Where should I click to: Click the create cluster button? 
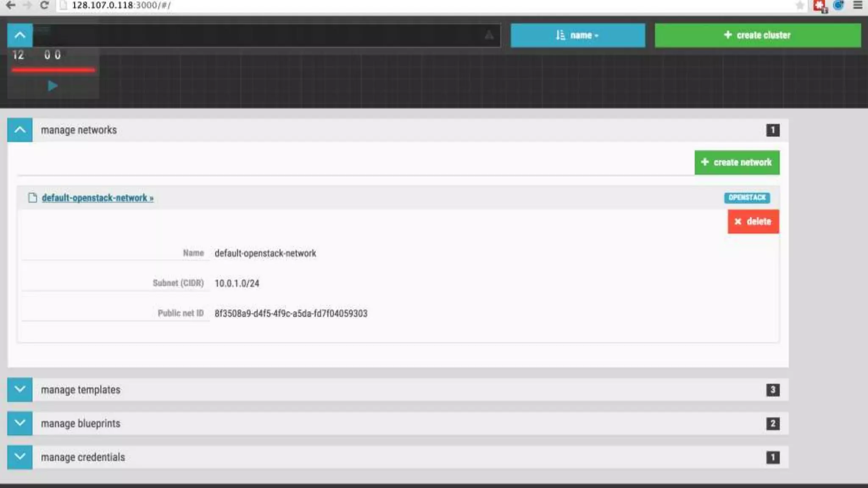[757, 35]
